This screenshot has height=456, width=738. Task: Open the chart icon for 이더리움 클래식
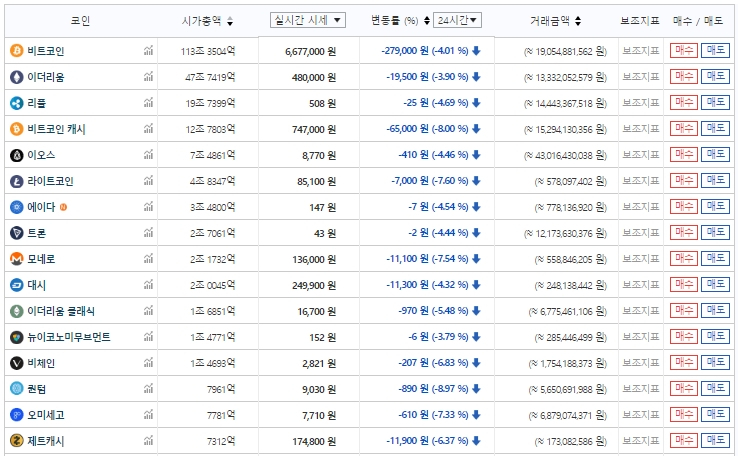pyautogui.click(x=148, y=310)
